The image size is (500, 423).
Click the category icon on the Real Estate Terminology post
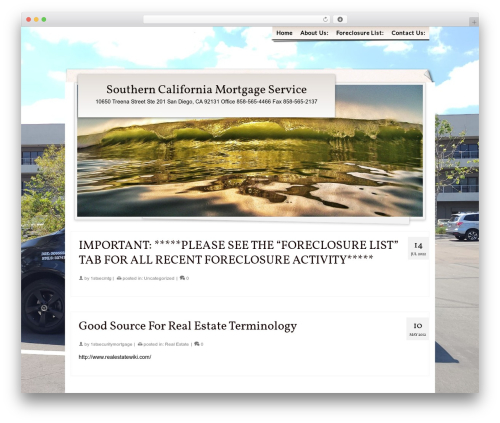(140, 344)
